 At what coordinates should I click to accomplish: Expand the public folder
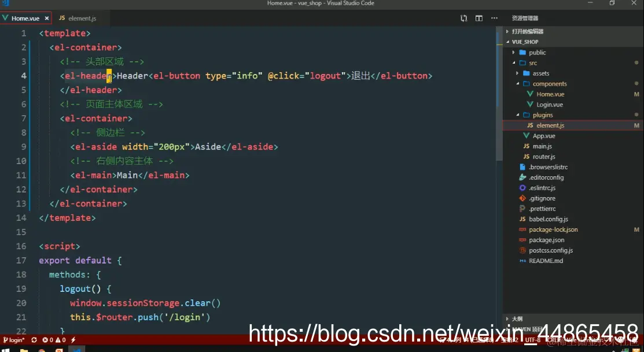(513, 53)
